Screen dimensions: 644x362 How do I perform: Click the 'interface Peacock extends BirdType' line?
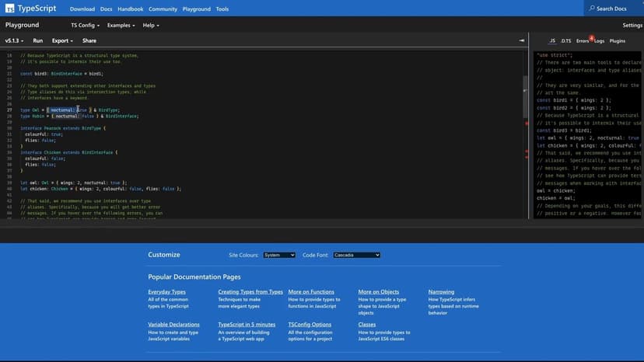(63, 128)
